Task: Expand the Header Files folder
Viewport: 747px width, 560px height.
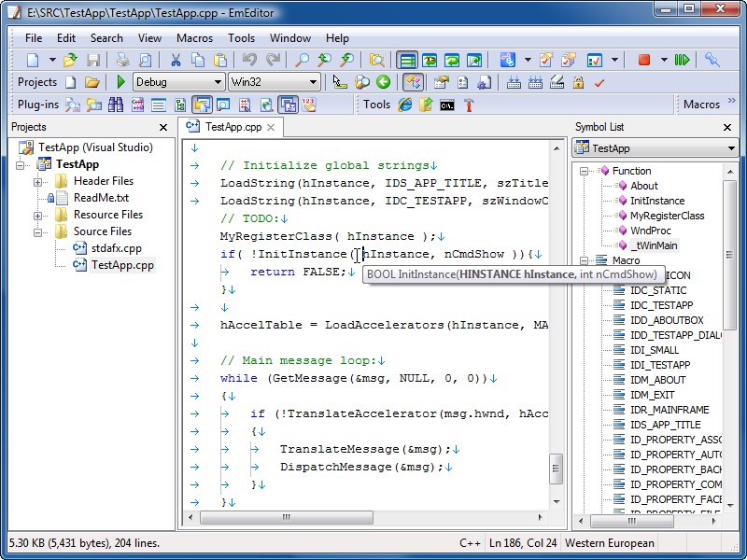Action: [x=38, y=181]
